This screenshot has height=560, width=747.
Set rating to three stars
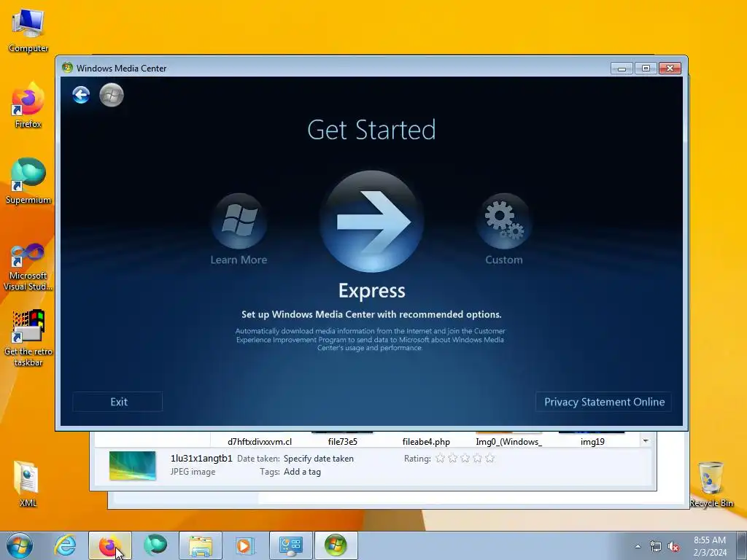465,458
